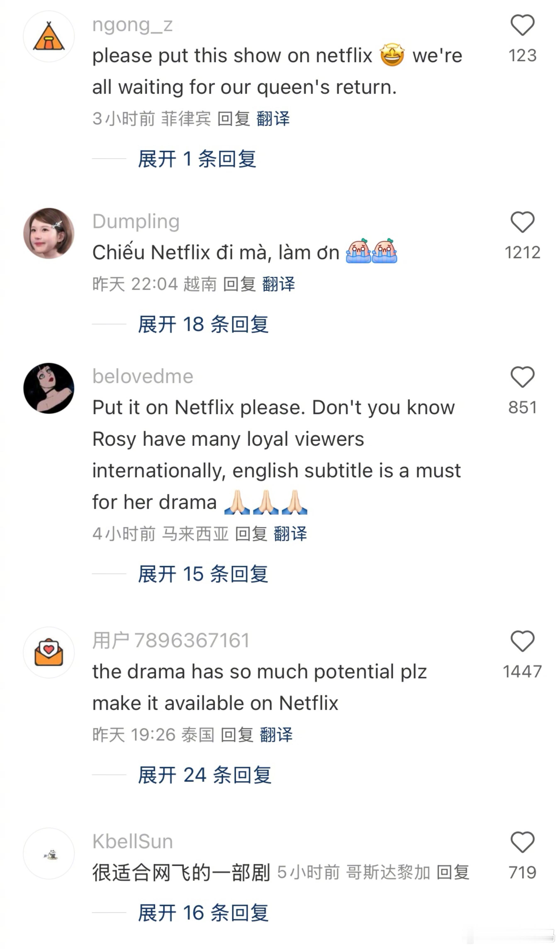
Task: Expand 24 replies under potential drama comment
Action: pos(205,775)
